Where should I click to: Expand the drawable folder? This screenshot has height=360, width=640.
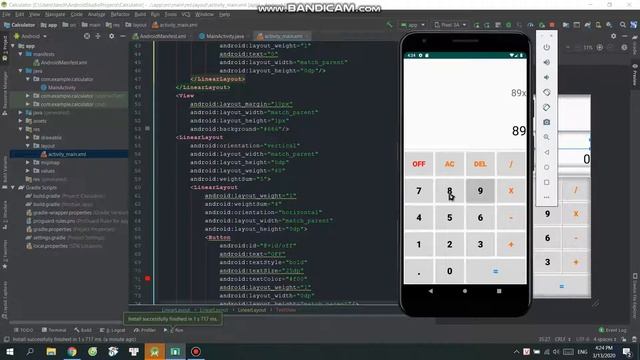[x=28, y=138]
